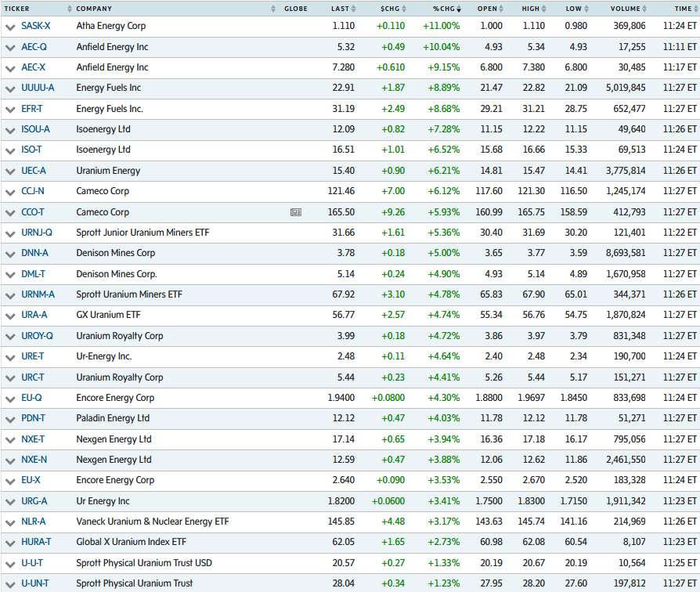Open the ISO-T ticker link
Image resolution: width=700 pixels, height=592 pixels.
tap(31, 150)
